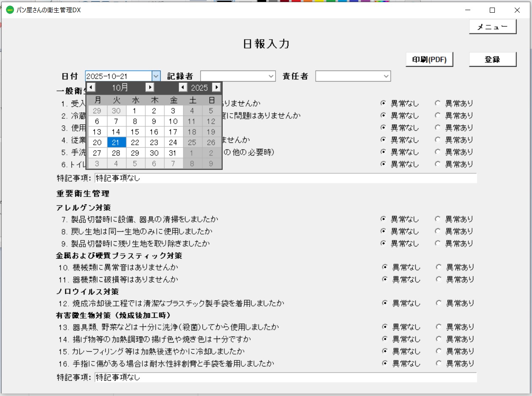Click the green app icon in title bar
Viewport: 532px width, 396px height.
tap(10, 10)
